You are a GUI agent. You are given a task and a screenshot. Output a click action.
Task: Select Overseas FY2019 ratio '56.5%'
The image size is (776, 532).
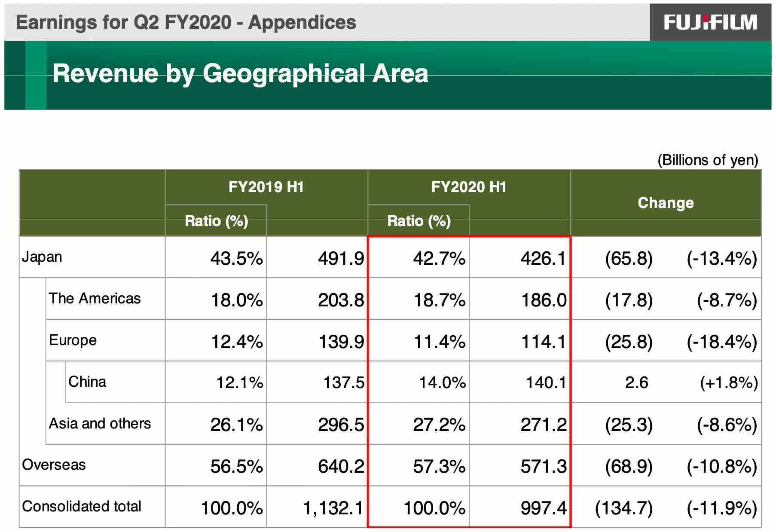click(236, 466)
